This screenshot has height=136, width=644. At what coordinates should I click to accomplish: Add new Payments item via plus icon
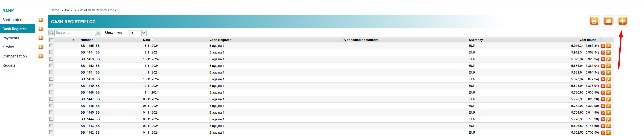tap(41, 38)
